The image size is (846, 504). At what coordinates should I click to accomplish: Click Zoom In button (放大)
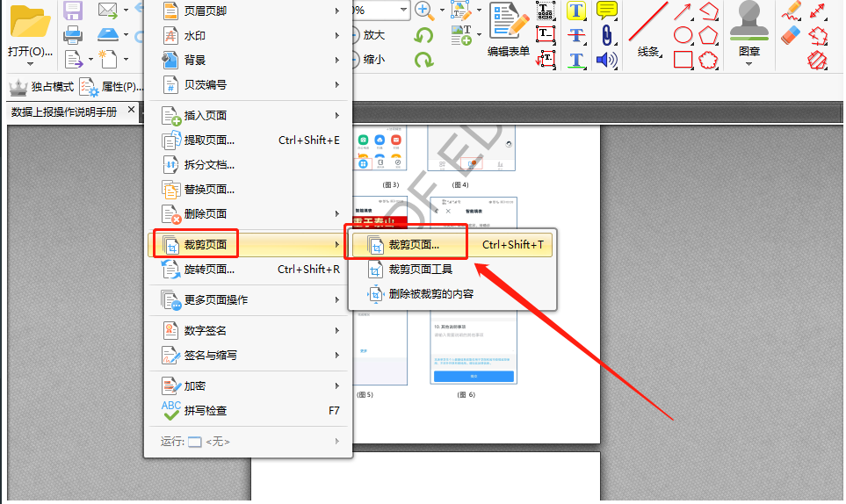click(x=369, y=35)
